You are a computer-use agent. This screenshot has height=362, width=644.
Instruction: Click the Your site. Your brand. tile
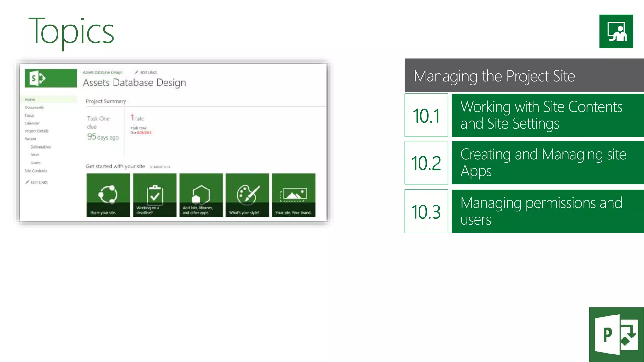[x=294, y=195]
